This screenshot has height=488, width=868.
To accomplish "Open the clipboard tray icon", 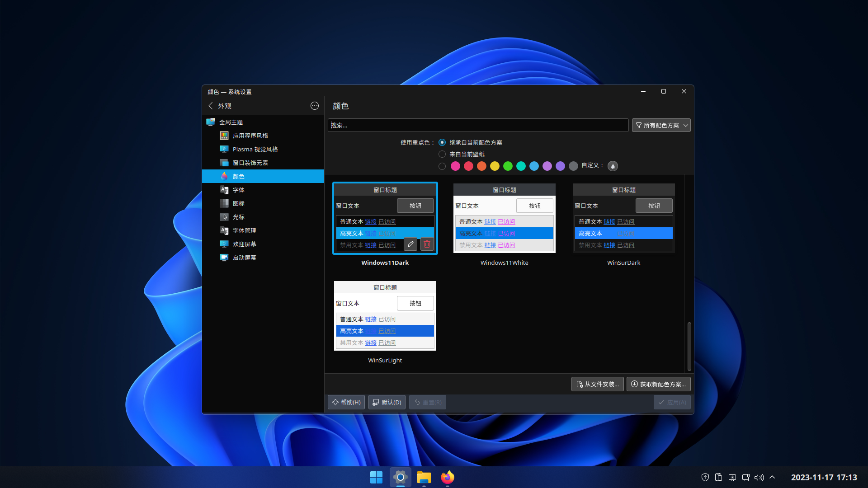I will tap(718, 477).
